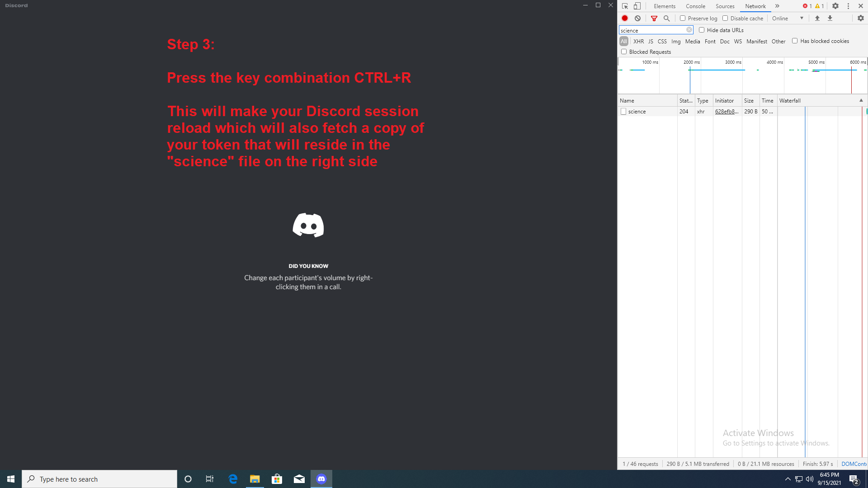
Task: Open the more tabs chevron menu
Action: tap(777, 6)
